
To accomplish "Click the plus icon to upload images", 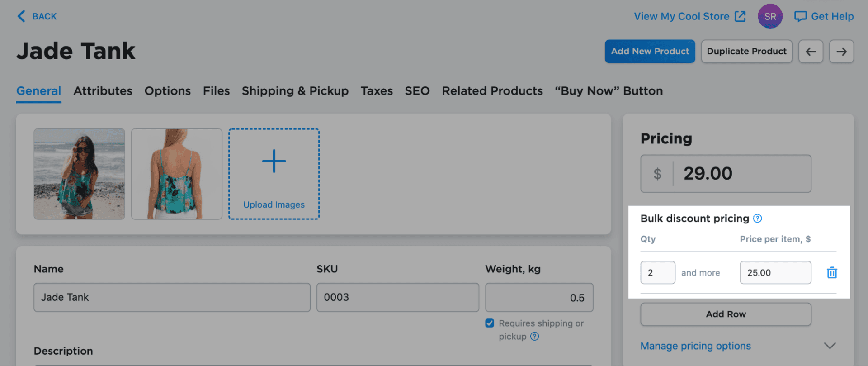I will (x=274, y=162).
